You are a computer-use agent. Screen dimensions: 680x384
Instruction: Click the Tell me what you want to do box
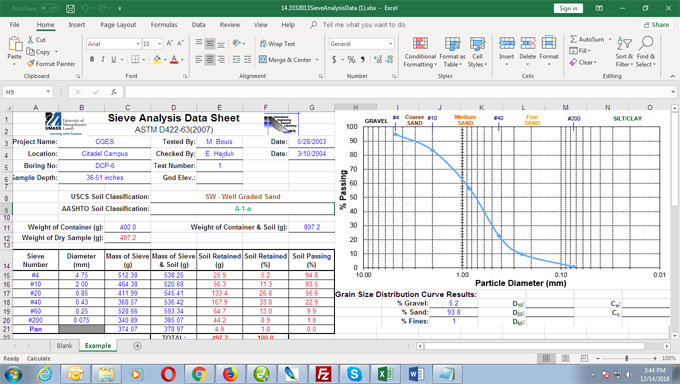point(363,25)
